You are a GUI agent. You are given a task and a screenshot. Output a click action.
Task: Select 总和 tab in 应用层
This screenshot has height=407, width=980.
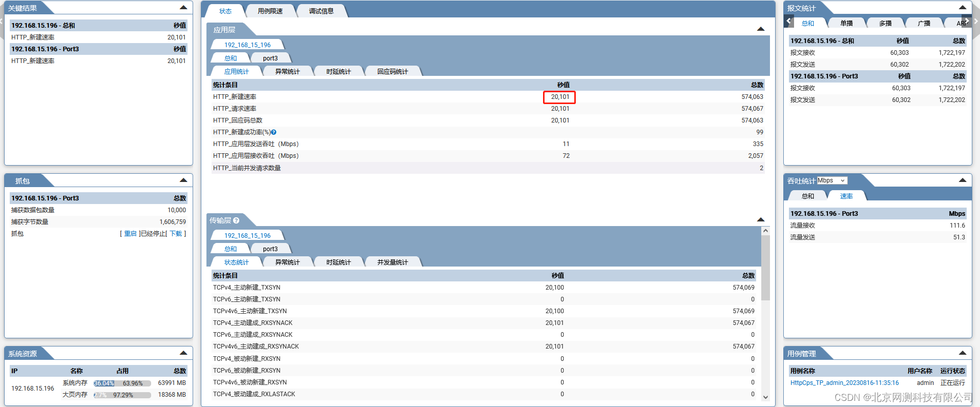[x=231, y=58]
